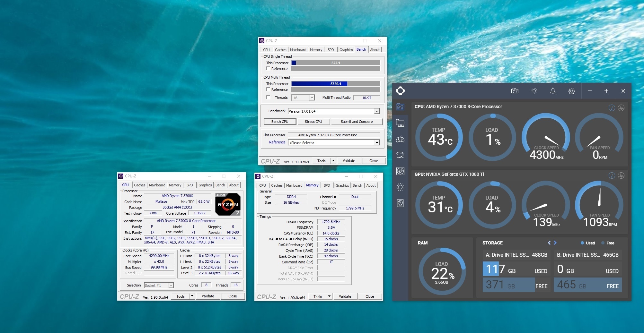644x333 pixels.
Task: Open Tools dropdown arrow in Bench window
Action: tap(333, 161)
